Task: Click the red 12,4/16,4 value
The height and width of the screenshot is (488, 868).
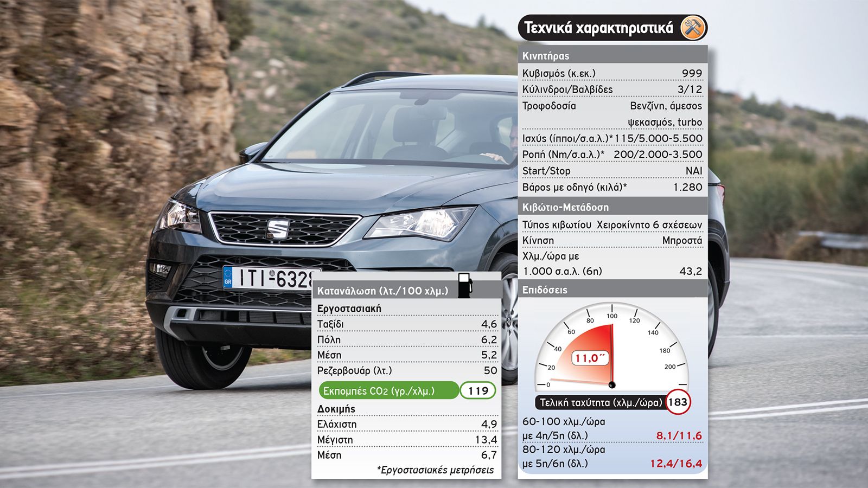Action: [x=676, y=464]
